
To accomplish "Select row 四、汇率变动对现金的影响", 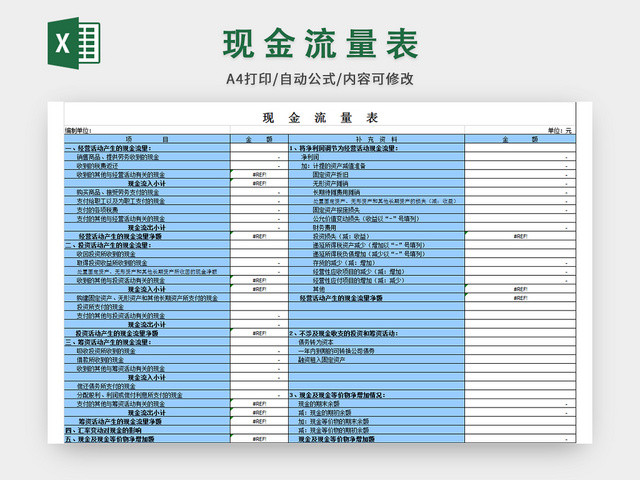I will tap(147, 430).
